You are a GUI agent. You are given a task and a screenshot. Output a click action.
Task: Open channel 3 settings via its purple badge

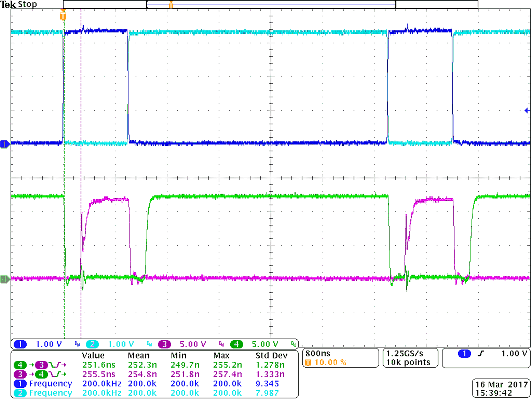164,344
